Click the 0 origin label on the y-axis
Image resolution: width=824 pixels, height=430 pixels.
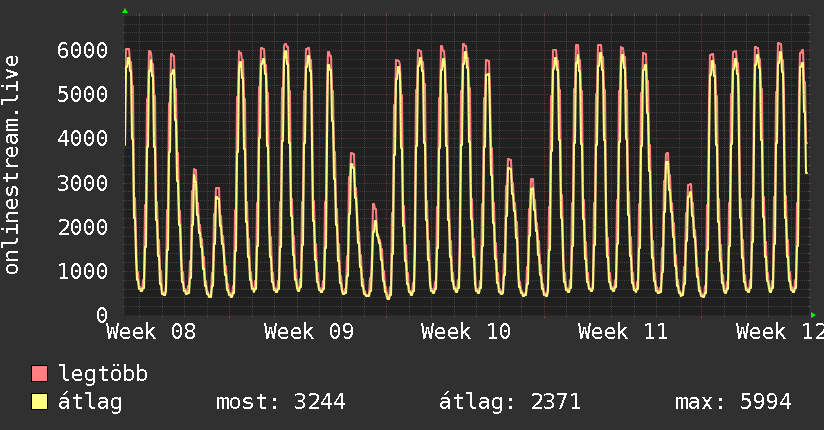pyautogui.click(x=101, y=315)
